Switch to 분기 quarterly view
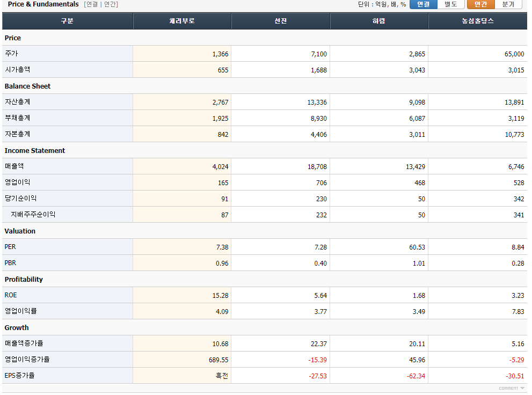This screenshot has height=395, width=532. point(508,4)
